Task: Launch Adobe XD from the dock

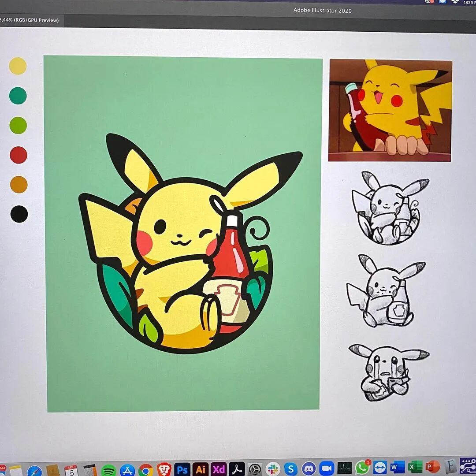Action: 219,469
